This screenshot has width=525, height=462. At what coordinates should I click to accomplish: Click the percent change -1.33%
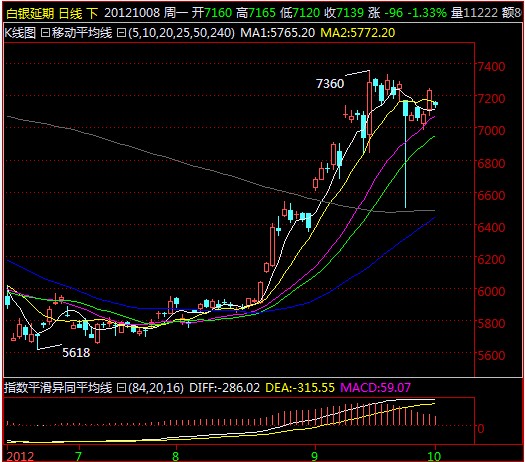point(427,13)
